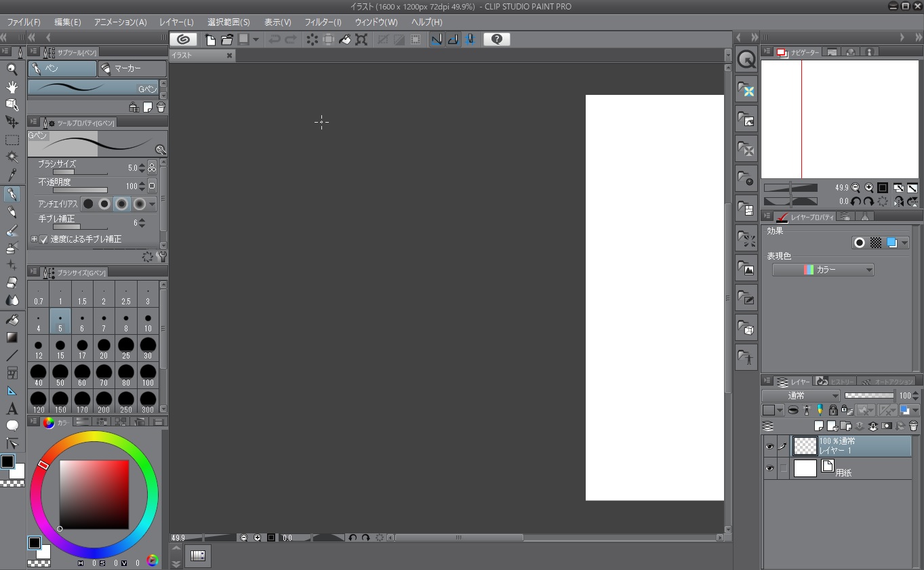
Task: Switch to the ヒストリー tab
Action: coord(835,382)
